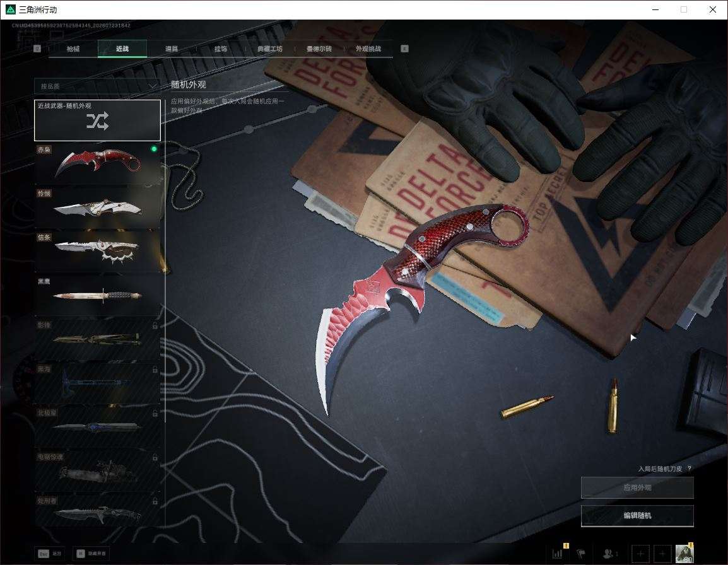Click the 入局后随机刀皮 label
The image size is (728, 565).
(660, 469)
